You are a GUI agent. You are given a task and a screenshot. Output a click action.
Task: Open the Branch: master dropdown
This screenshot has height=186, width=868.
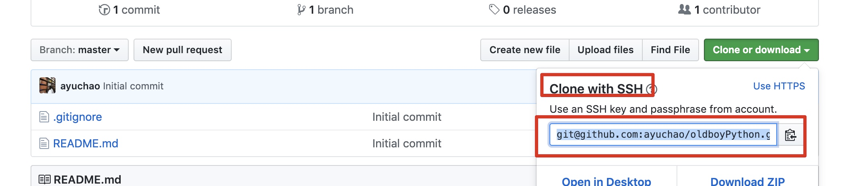80,50
